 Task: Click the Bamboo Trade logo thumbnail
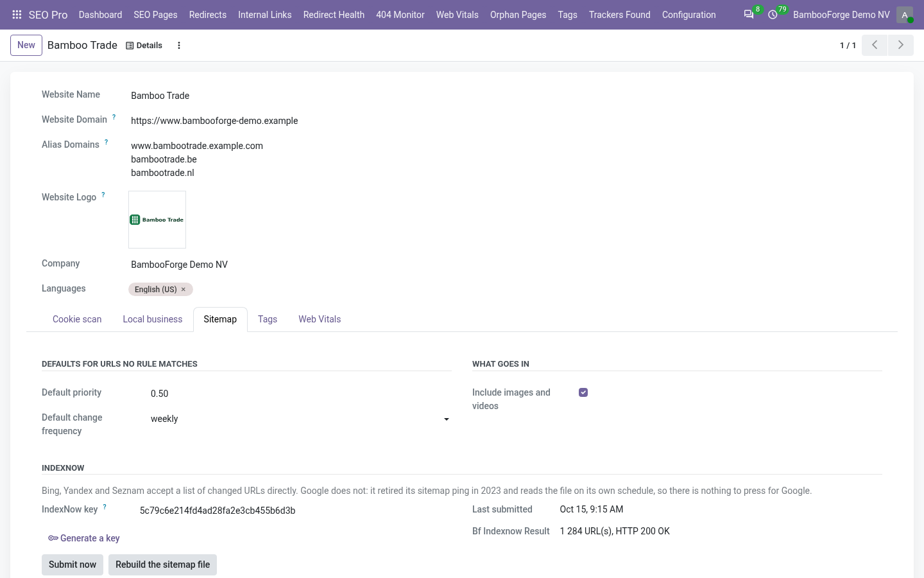pos(157,220)
